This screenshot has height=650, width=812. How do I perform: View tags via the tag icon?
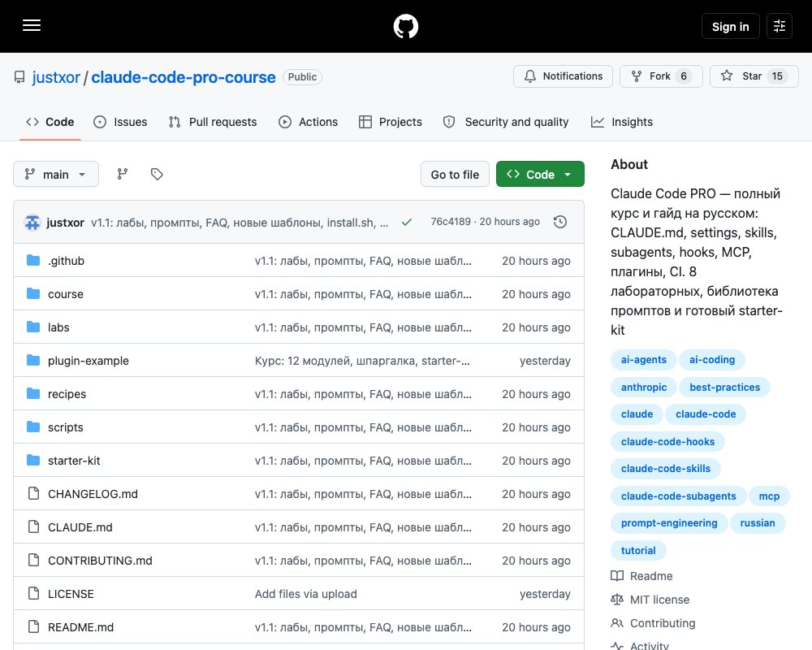[157, 174]
